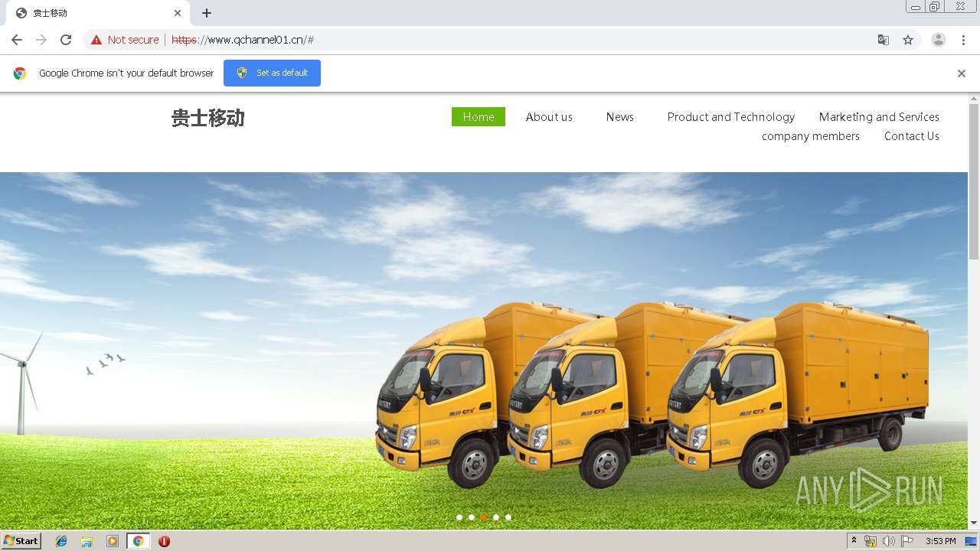Switch to Chrome in the taskbar

138,541
